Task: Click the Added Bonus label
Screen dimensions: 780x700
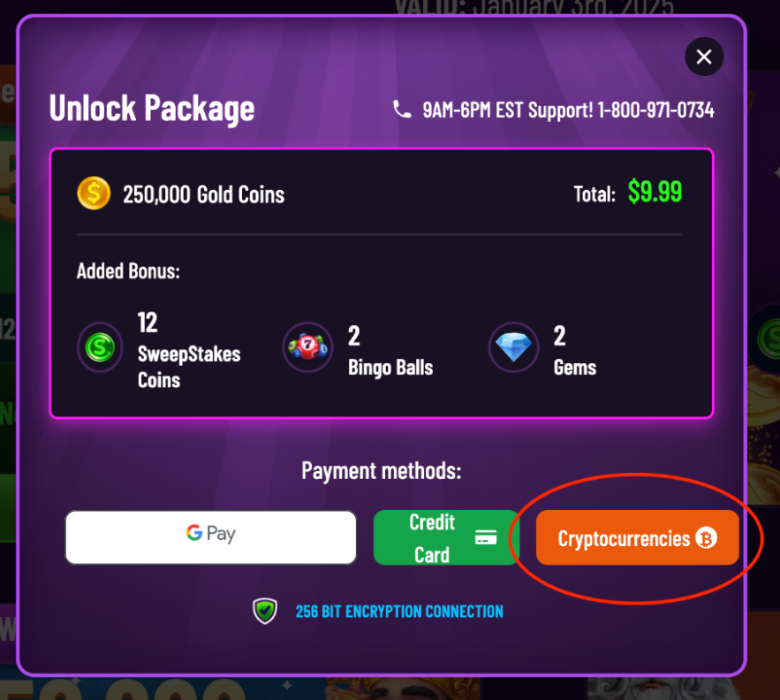Action: [x=128, y=270]
